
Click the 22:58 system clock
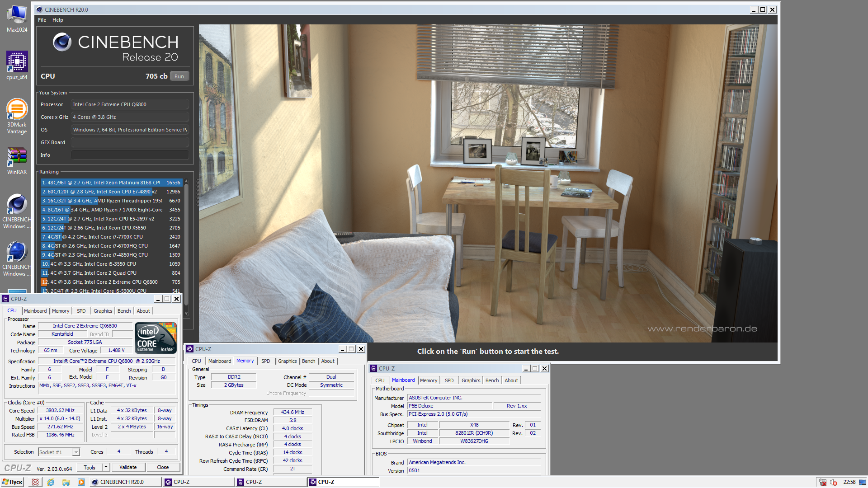[x=849, y=482]
